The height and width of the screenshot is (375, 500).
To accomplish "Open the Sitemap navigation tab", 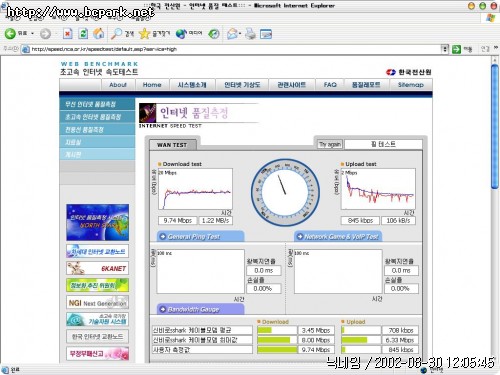I will tap(411, 85).
